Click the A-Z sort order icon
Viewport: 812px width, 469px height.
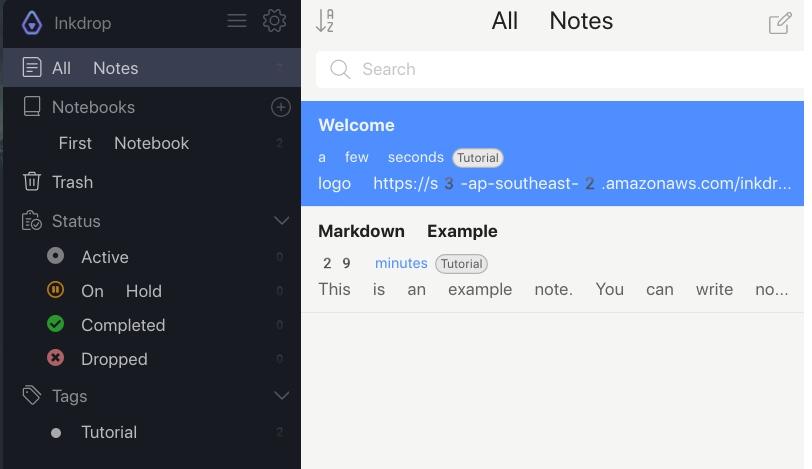click(325, 21)
